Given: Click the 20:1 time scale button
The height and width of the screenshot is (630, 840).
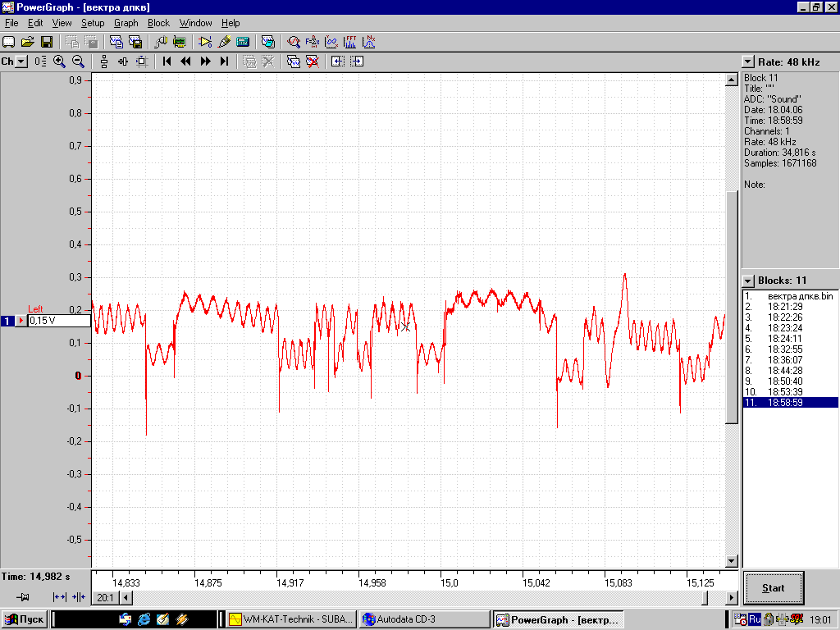Looking at the screenshot, I should point(106,597).
